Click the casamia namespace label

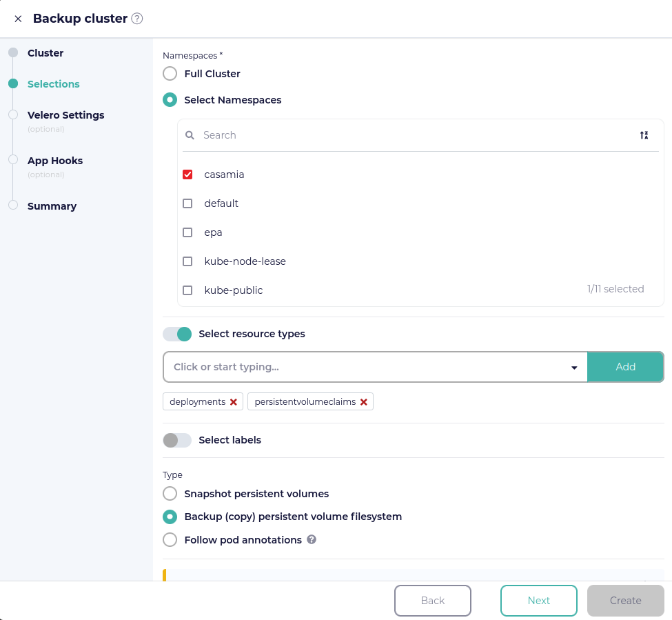coord(224,174)
